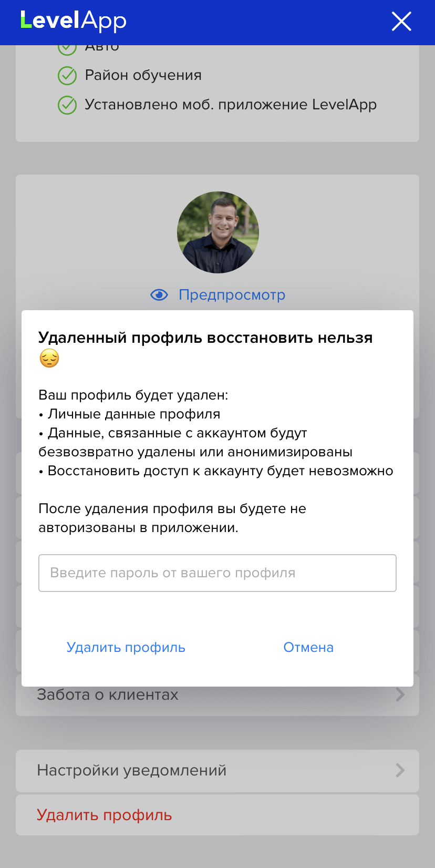Image resolution: width=435 pixels, height=868 pixels.
Task: Cancel deletion with Отмена button
Action: tap(308, 647)
